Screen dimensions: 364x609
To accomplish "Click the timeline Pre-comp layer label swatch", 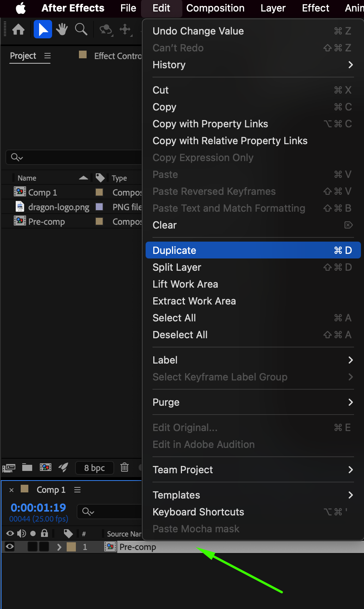I will click(x=71, y=547).
